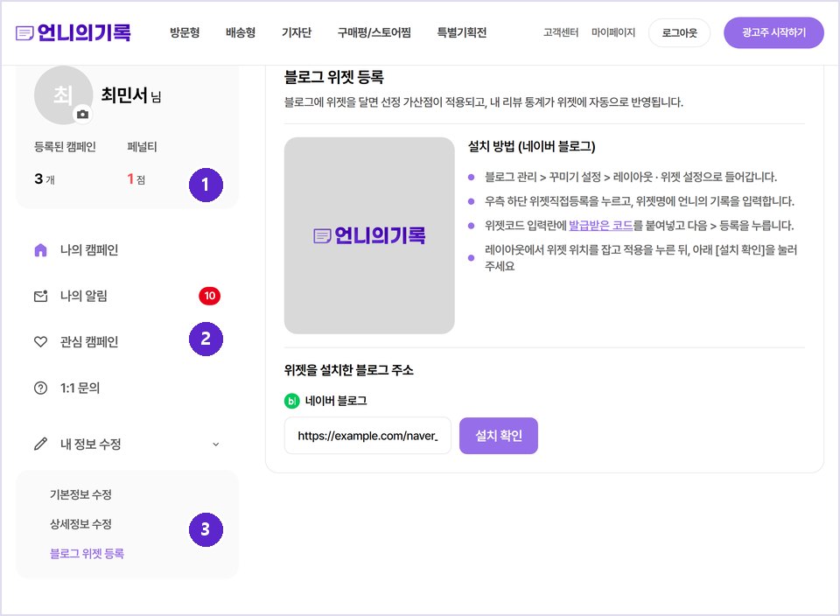
Task: Click the user name 최민서
Action: click(x=124, y=94)
